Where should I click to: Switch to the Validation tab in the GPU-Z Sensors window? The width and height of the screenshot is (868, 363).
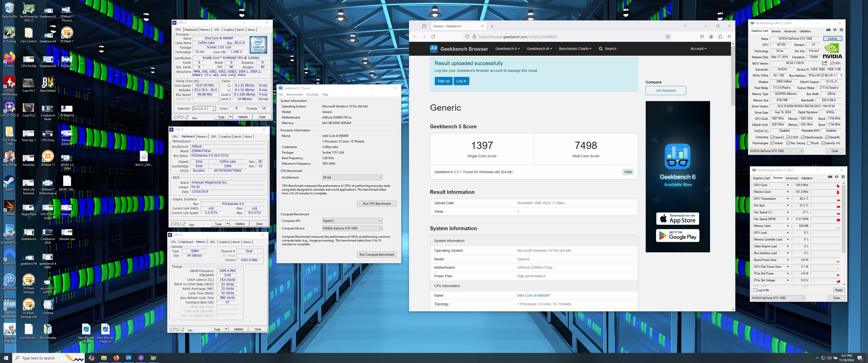tap(807, 178)
